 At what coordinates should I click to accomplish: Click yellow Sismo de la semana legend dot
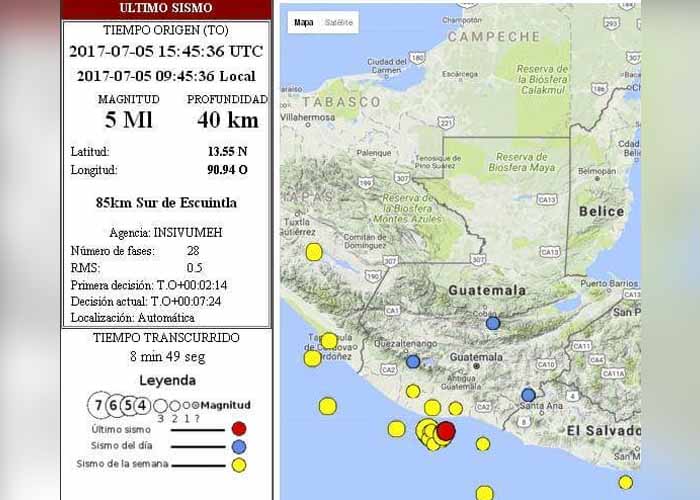238,464
